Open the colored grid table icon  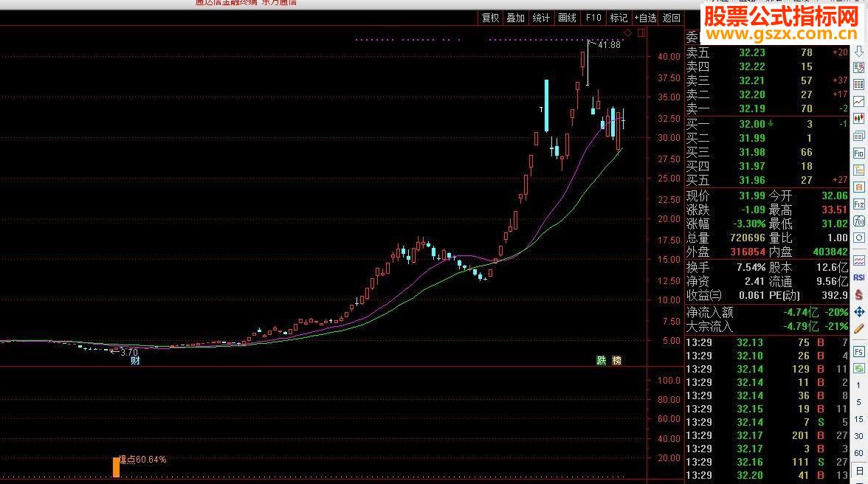click(858, 85)
